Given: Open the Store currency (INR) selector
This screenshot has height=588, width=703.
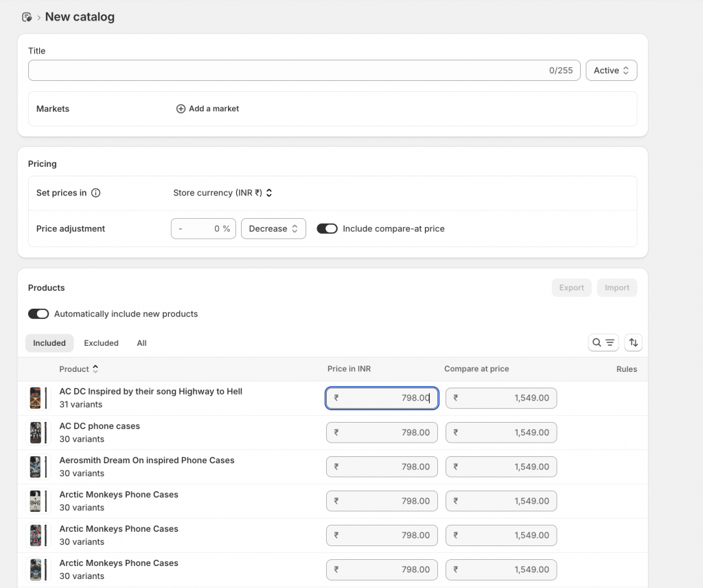Looking at the screenshot, I should tap(222, 193).
